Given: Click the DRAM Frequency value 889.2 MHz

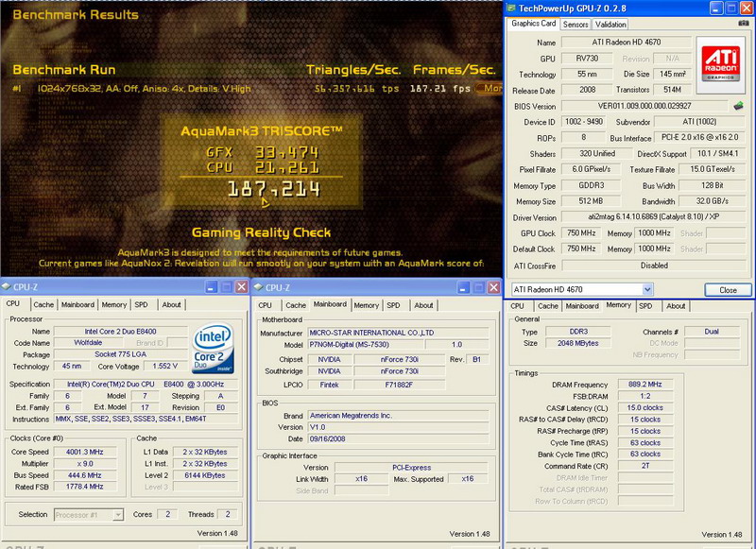Looking at the screenshot, I should 645,385.
